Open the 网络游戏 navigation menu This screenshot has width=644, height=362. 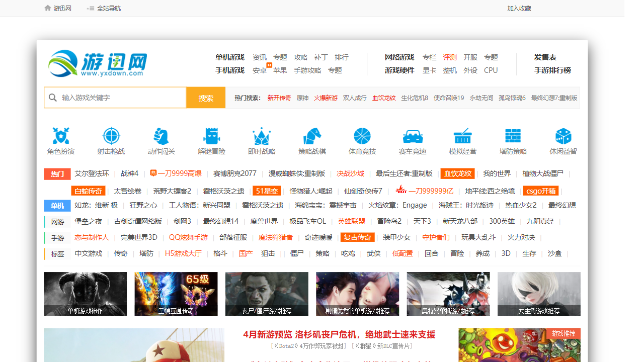(x=399, y=57)
